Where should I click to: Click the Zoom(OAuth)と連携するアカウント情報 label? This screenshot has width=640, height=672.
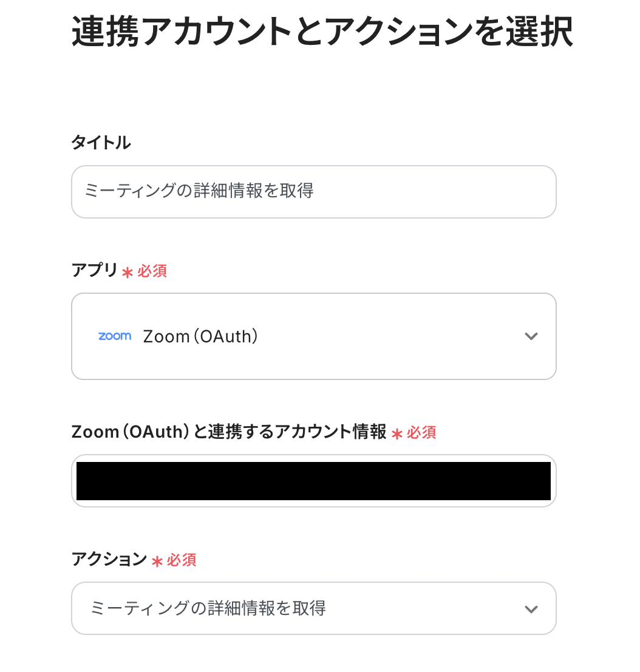229,432
